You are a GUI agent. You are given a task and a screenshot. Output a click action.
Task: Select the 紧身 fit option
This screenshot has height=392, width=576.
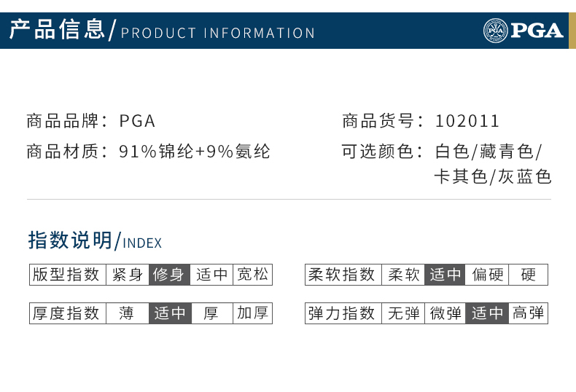(128, 275)
